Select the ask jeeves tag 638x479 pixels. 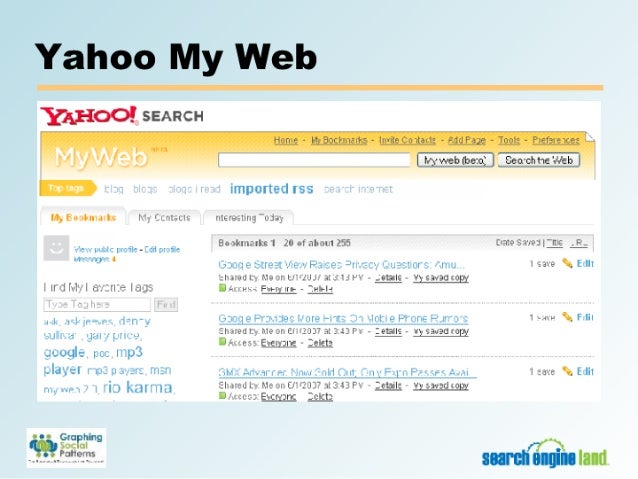87,322
